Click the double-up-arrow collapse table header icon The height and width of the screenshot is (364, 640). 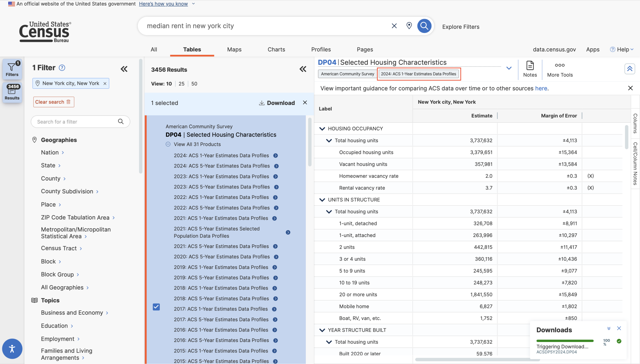[629, 69]
